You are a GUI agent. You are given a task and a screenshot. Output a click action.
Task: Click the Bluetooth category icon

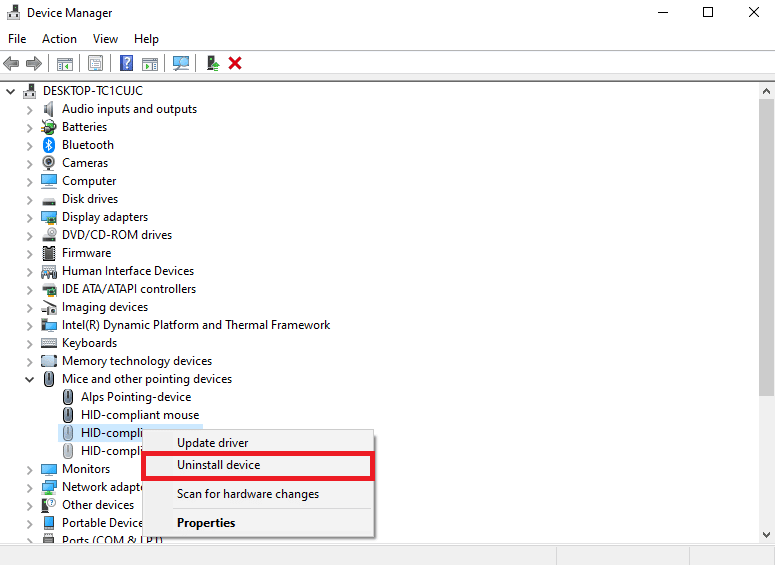click(x=48, y=145)
